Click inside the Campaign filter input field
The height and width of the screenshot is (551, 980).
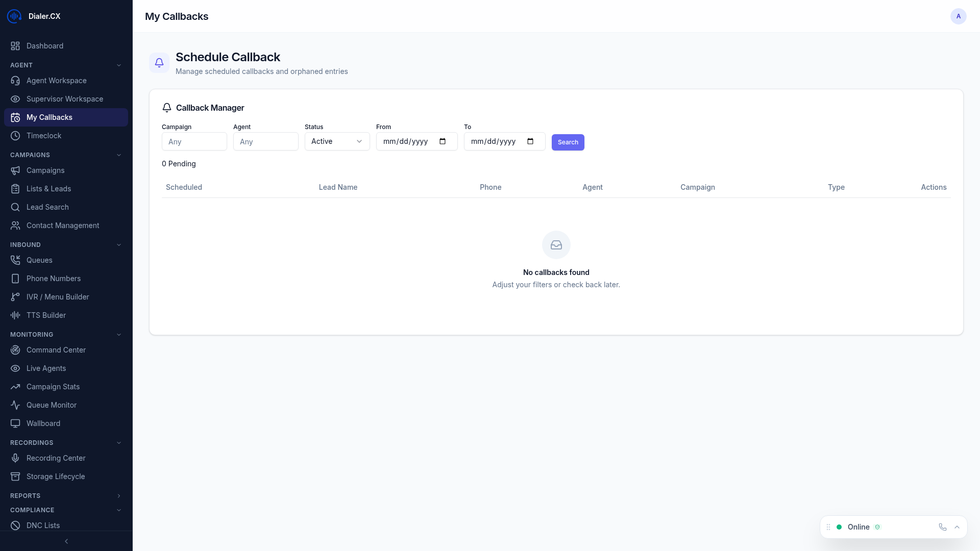click(x=194, y=141)
